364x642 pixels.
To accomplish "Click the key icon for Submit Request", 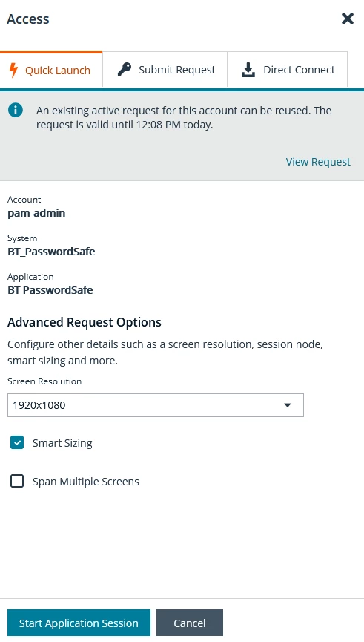I will [125, 69].
